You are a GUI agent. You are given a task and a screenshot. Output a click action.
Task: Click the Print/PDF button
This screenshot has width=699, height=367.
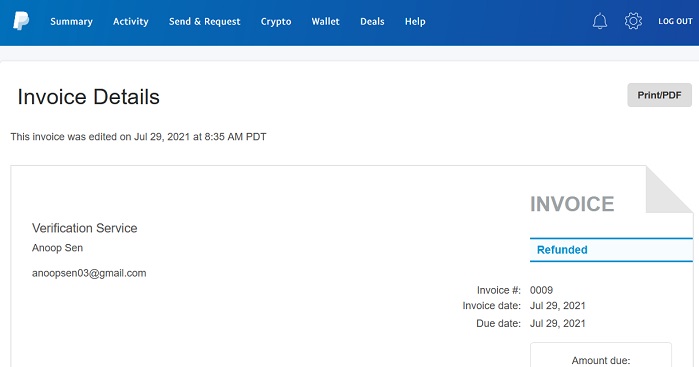tap(659, 95)
